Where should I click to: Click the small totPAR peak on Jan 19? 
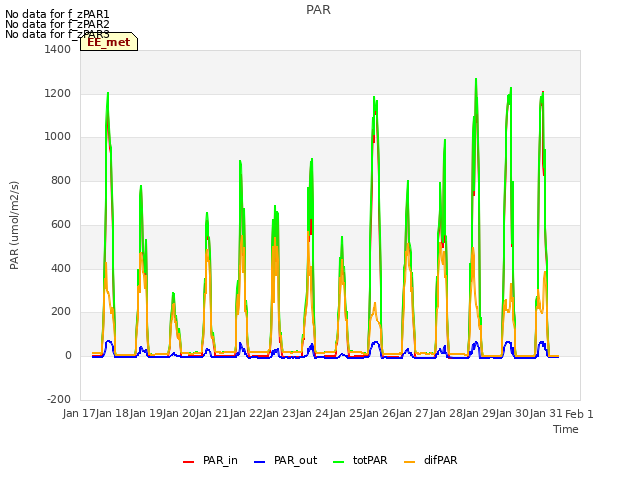(173, 294)
